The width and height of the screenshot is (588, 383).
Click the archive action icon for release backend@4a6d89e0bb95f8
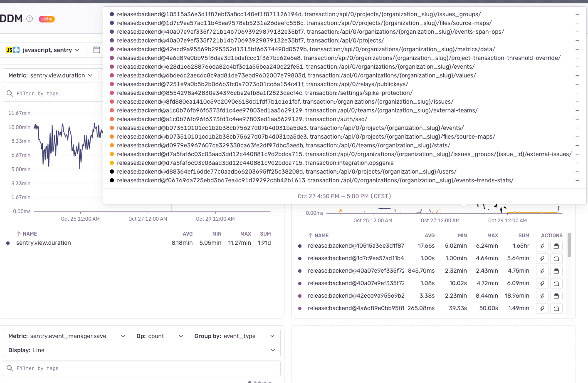(x=556, y=308)
